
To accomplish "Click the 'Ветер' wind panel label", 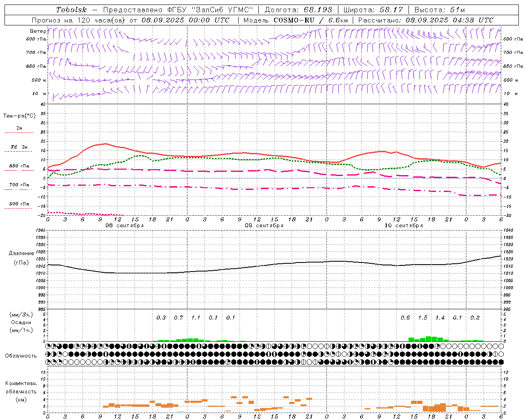I will (38, 31).
